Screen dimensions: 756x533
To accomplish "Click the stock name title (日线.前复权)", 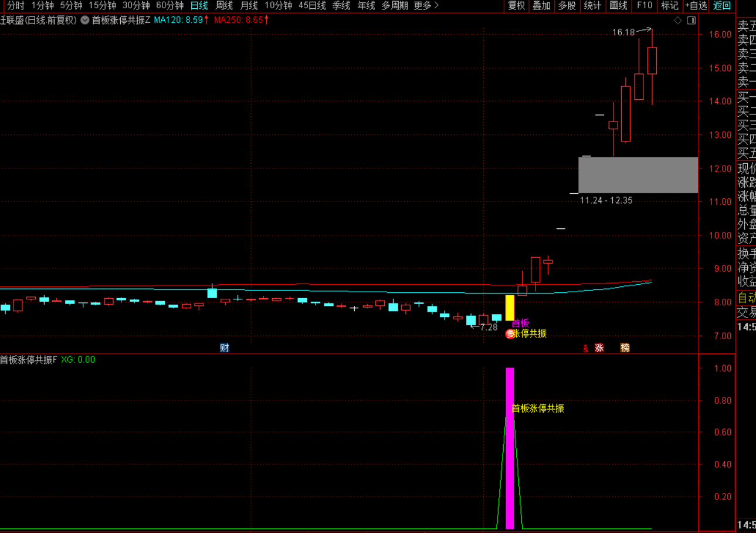I will point(39,20).
